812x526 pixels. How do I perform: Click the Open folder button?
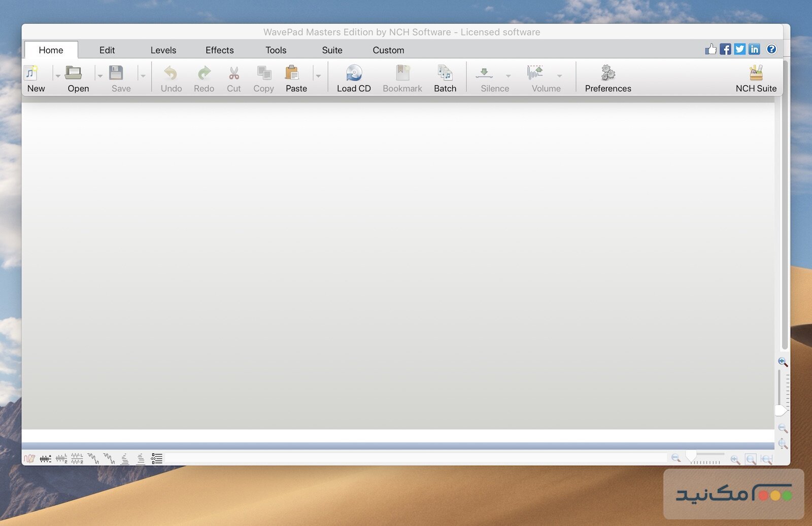pyautogui.click(x=74, y=74)
